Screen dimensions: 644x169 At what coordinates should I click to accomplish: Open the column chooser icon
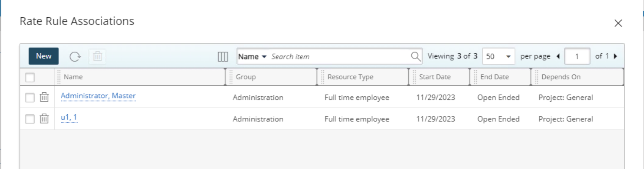(223, 57)
